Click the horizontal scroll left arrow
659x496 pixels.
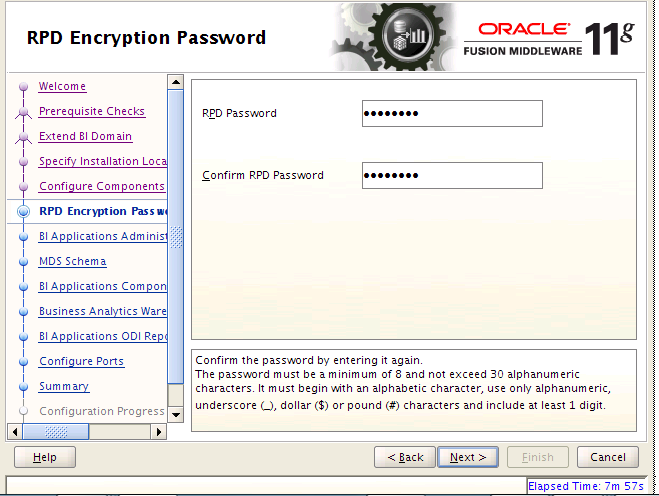pyautogui.click(x=15, y=432)
